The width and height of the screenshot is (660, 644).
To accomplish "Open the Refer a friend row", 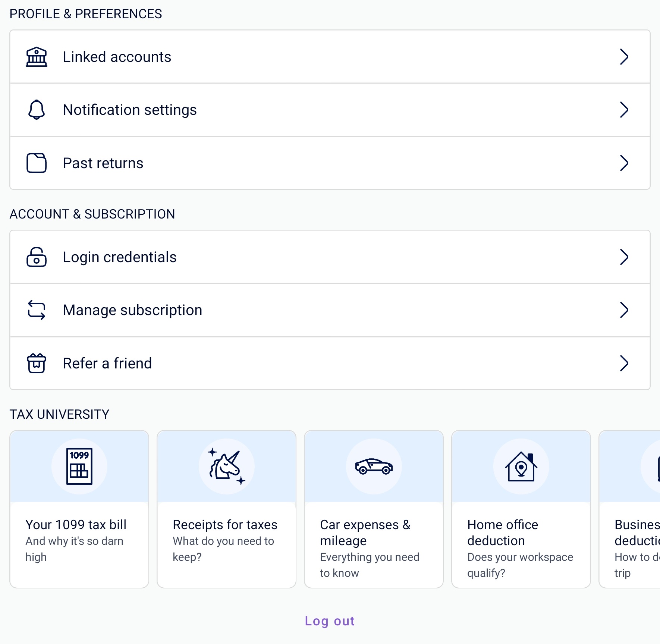I will pyautogui.click(x=107, y=363).
